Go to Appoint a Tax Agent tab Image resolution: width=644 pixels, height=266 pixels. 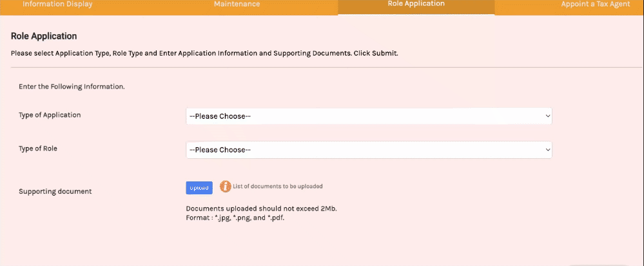[596, 4]
